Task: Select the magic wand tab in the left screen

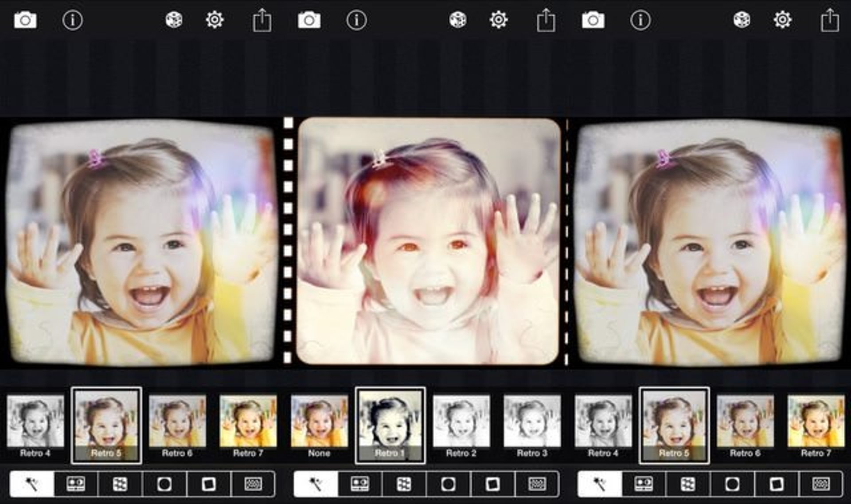Action: pos(32,484)
